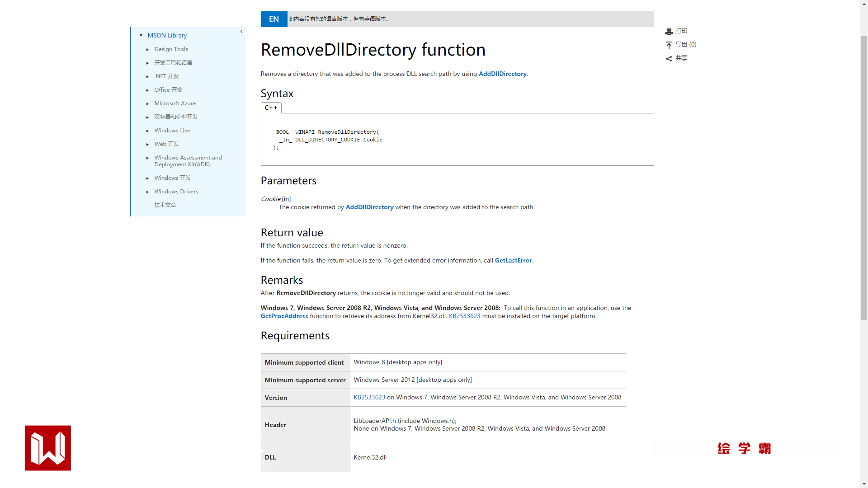Open the KB2533623 link in the Version row
Screen dimensions: 868x488
(x=369, y=397)
